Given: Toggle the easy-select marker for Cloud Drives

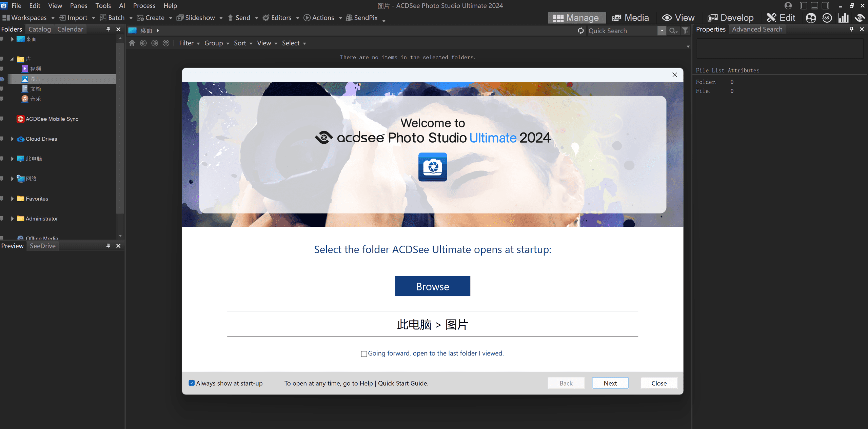Looking at the screenshot, I should click(2, 139).
